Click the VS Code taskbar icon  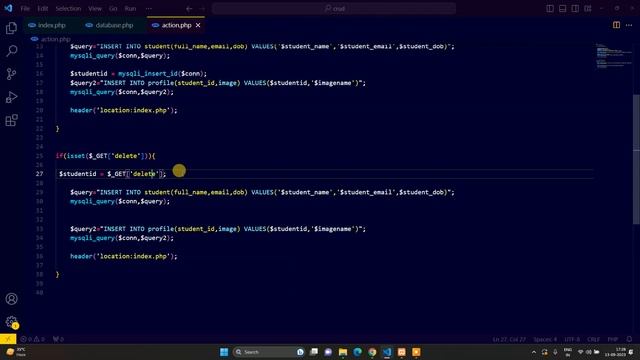point(387,352)
